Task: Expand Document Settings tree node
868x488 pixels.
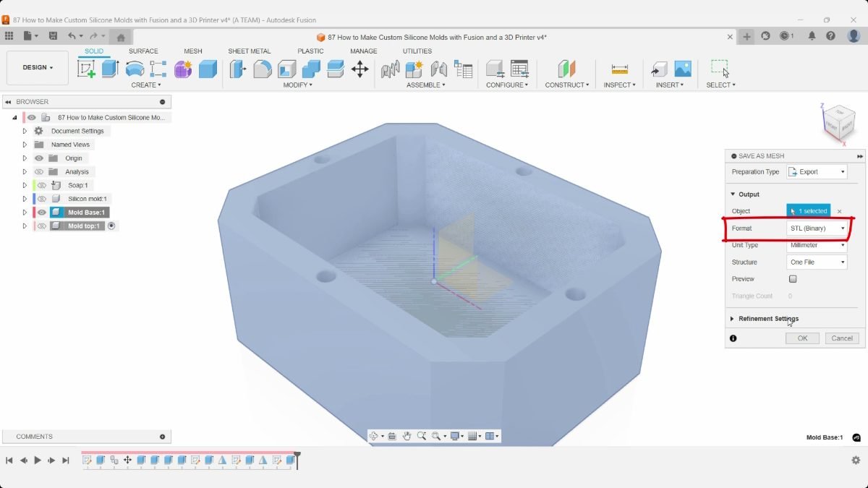Action: click(x=25, y=131)
